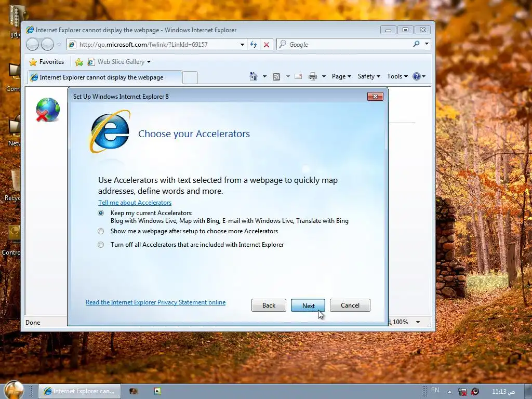This screenshot has width=532, height=399.
Task: Click the Refresh page icon
Action: tap(254, 45)
